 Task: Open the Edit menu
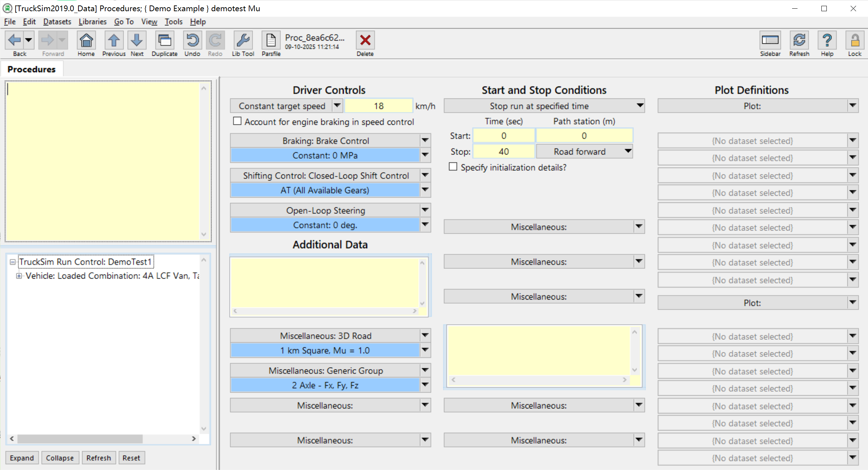29,22
